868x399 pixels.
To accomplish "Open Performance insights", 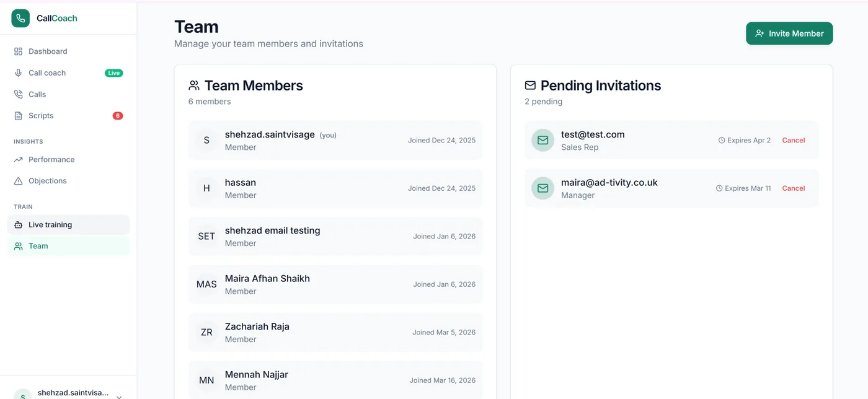I will [68, 159].
